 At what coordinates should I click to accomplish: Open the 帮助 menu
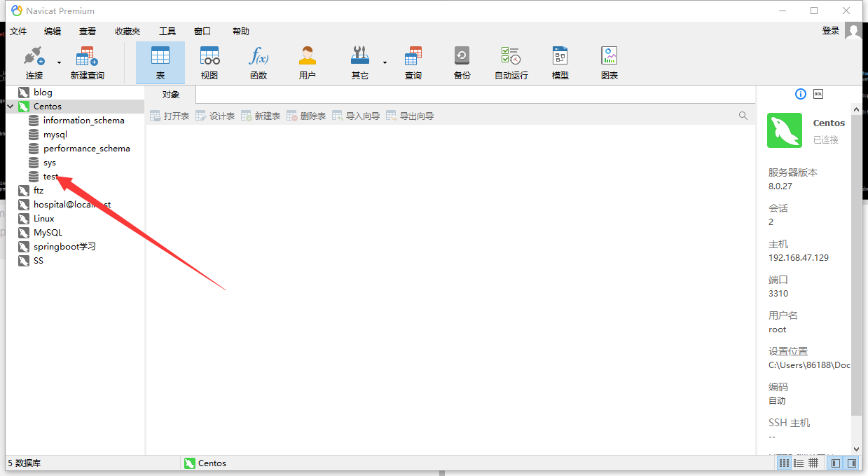pyautogui.click(x=241, y=32)
